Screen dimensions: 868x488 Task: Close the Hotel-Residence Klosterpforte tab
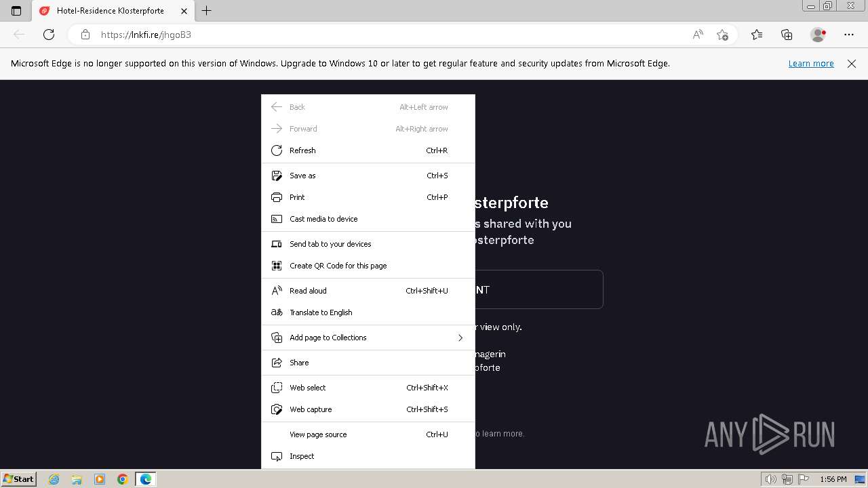pos(183,11)
